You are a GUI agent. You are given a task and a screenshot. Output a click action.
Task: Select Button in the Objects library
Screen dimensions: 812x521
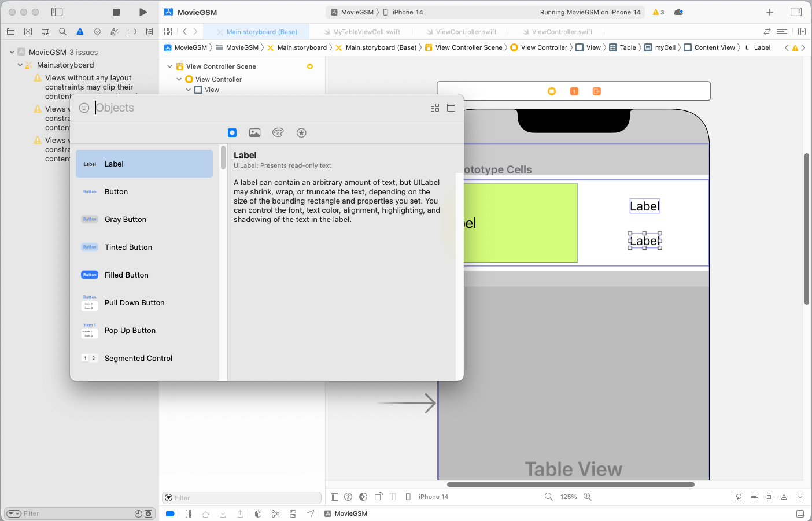(x=144, y=191)
